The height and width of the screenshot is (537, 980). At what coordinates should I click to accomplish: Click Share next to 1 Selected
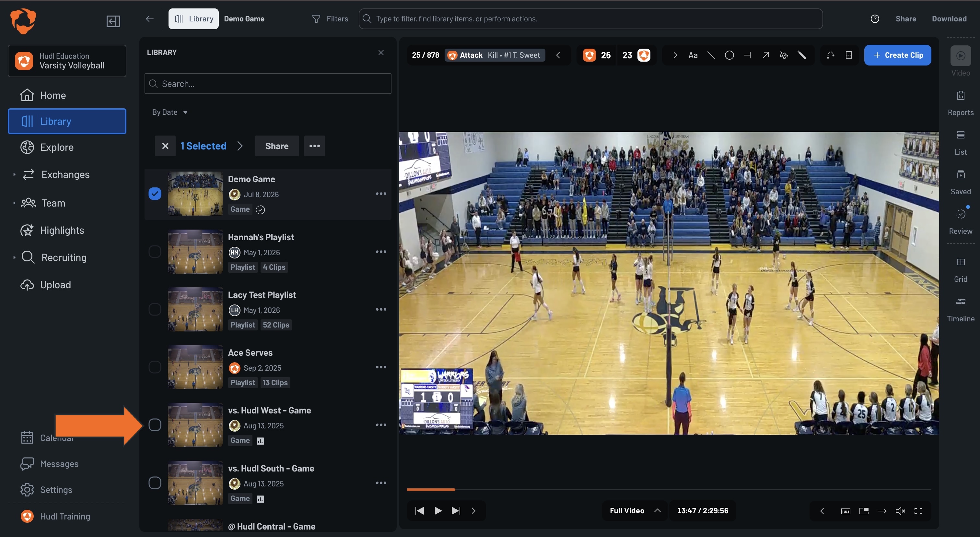[276, 146]
